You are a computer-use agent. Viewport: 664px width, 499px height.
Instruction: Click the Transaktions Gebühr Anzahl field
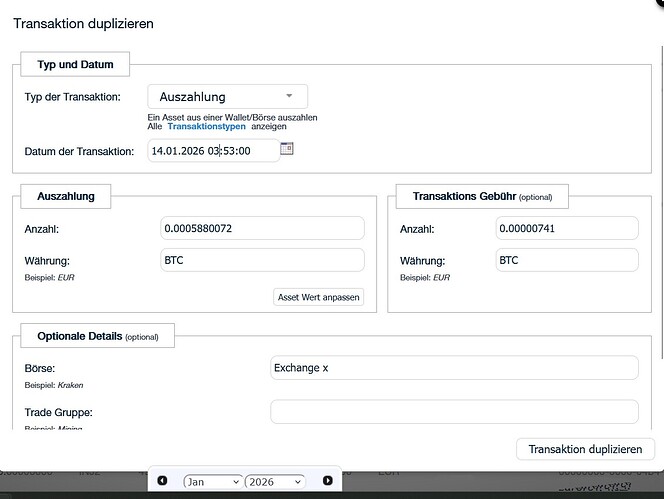[567, 229]
